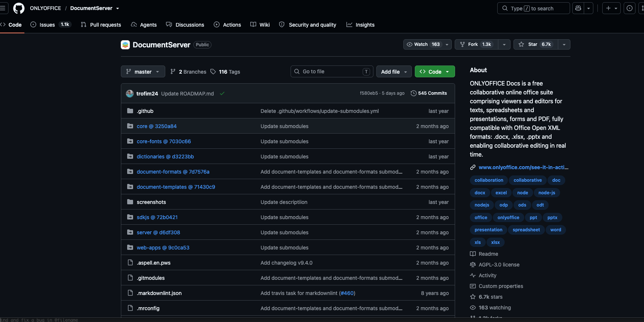Image resolution: width=644 pixels, height=322 pixels.
Task: Click the sdkjs submodule folder icon
Action: point(130,217)
